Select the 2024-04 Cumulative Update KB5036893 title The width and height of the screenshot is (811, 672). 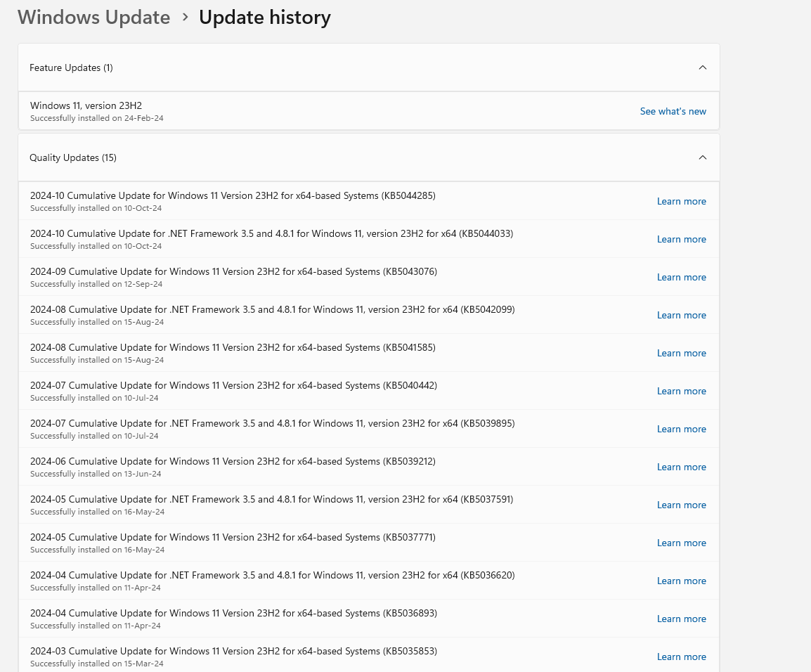click(x=233, y=613)
